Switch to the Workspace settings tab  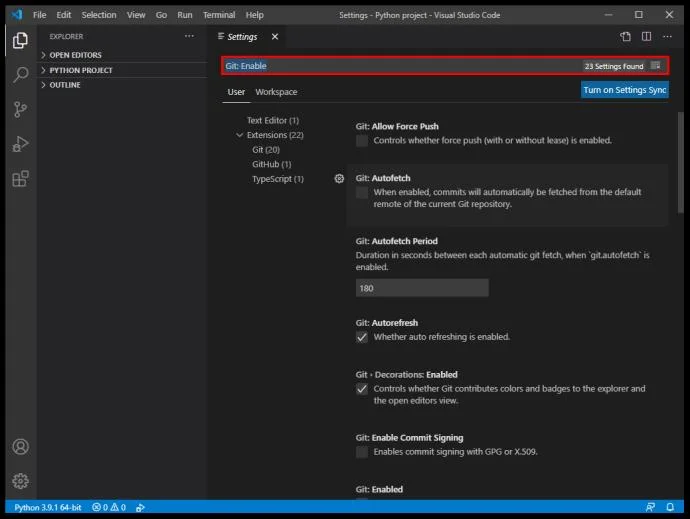click(x=276, y=92)
